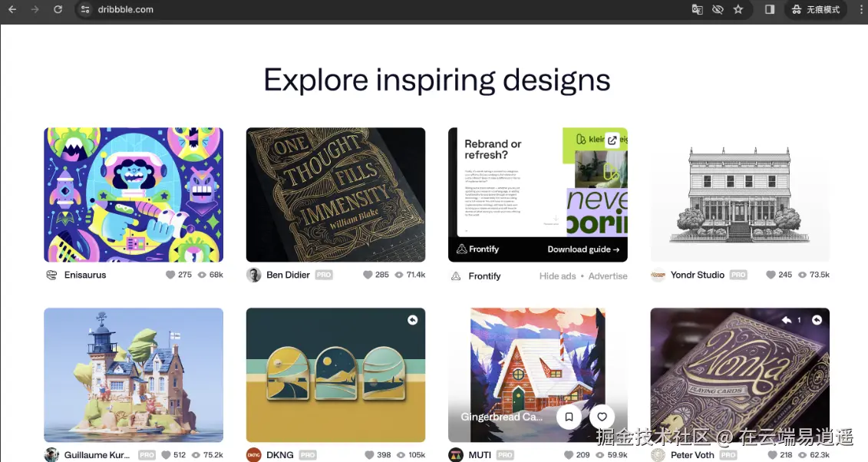Like the DKNG shot with 398 hearts
868x462 pixels.
[x=369, y=455]
